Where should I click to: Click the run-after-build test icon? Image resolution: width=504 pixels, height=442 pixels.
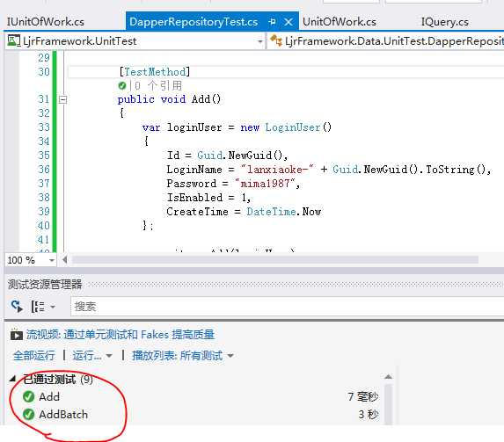tap(17, 306)
